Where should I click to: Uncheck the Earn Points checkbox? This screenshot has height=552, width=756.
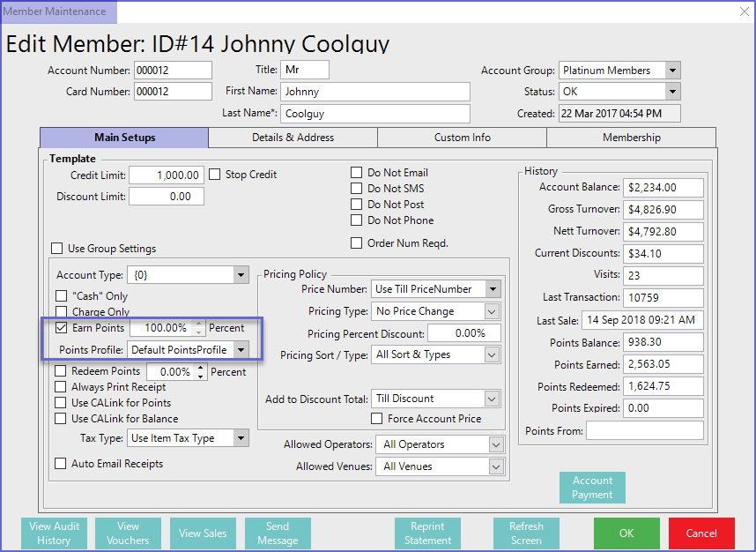point(62,328)
